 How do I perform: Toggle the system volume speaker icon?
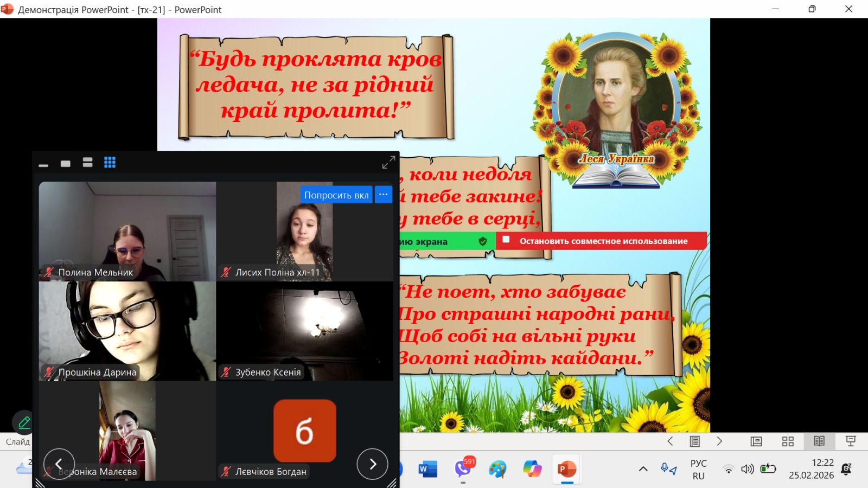pos(747,469)
